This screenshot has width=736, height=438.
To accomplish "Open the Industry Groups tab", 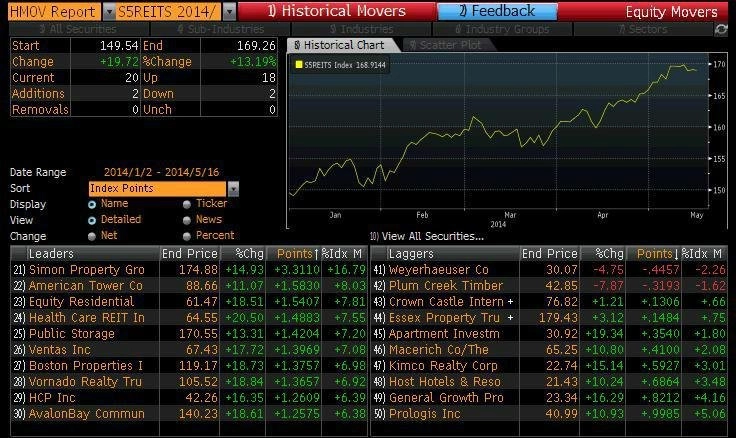I will click(x=502, y=30).
